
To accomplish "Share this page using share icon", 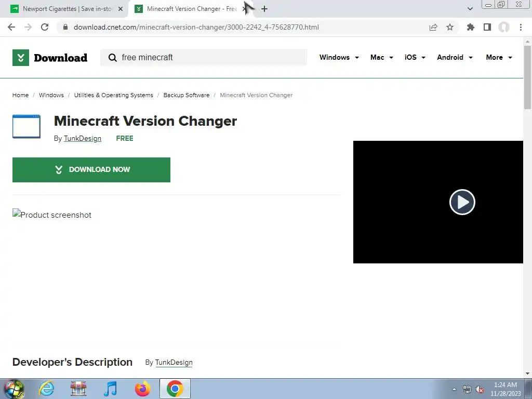I will [x=433, y=27].
